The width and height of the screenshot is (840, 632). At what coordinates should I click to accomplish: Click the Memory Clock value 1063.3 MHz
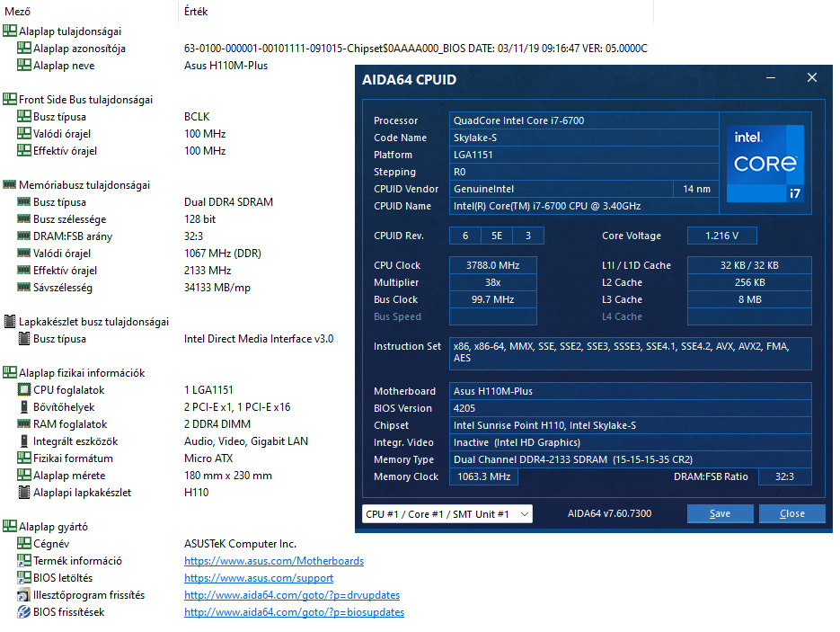(483, 476)
